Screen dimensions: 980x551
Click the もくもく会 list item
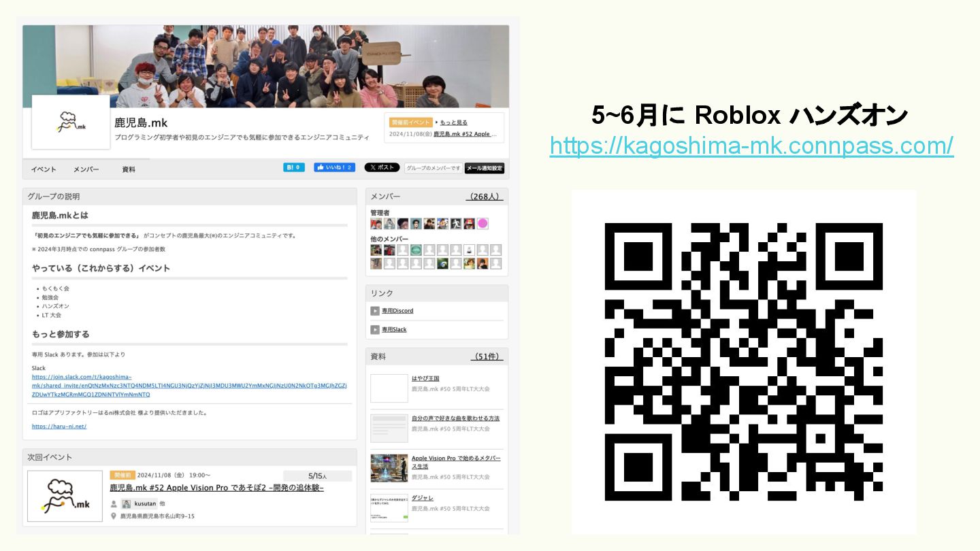[55, 288]
